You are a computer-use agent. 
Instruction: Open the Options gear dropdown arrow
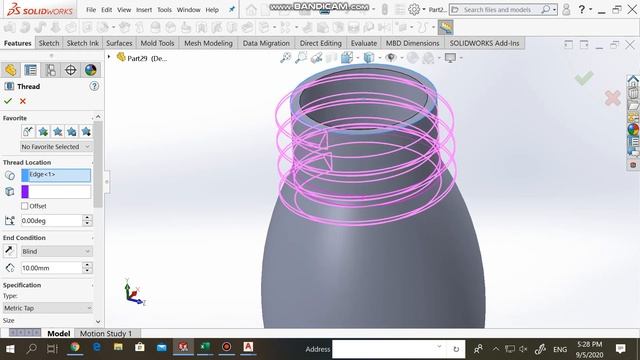click(424, 9)
